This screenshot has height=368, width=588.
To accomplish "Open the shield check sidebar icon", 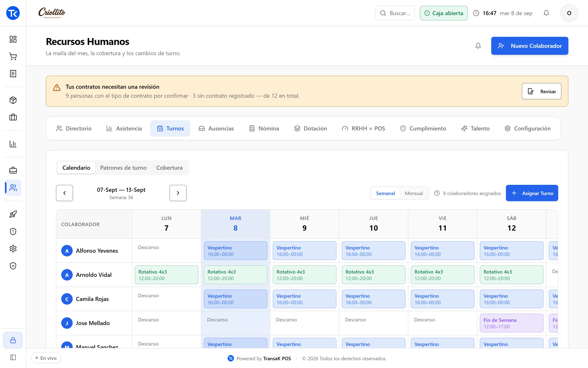I will point(13,266).
